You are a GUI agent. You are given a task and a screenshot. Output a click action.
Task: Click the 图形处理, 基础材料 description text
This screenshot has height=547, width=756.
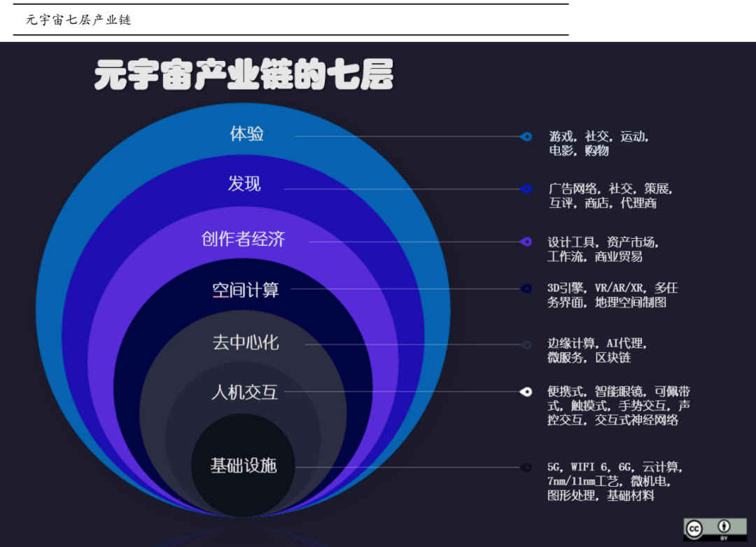[601, 496]
